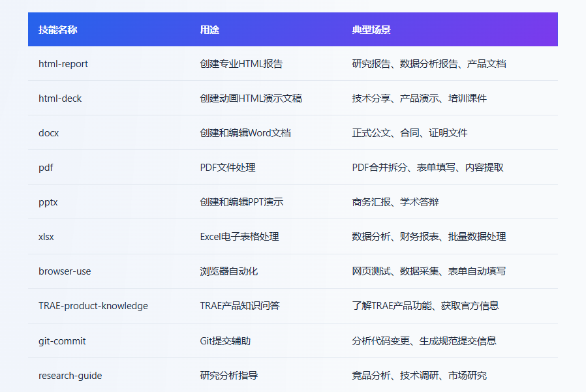Select the html-report skill name
This screenshot has height=392, width=586.
click(x=63, y=64)
